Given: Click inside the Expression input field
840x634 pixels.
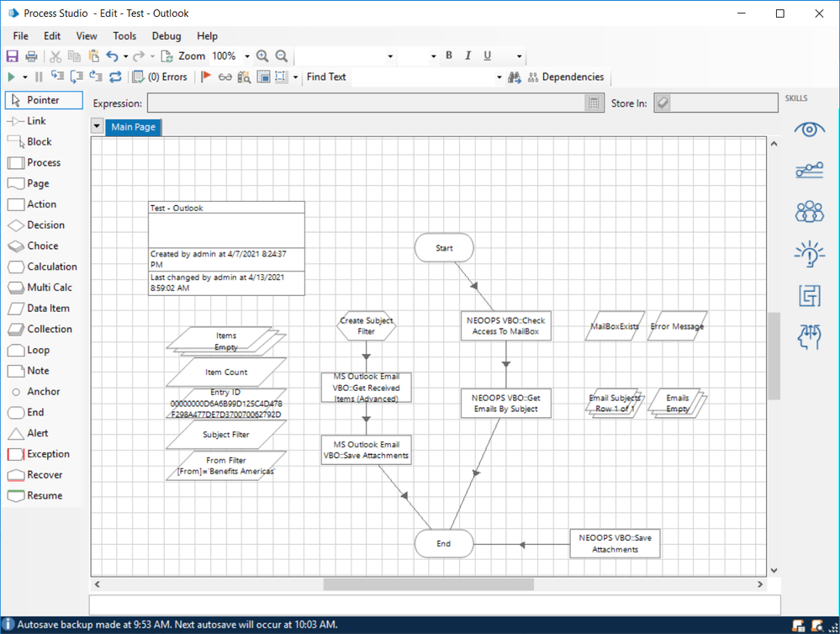Looking at the screenshot, I should [366, 103].
